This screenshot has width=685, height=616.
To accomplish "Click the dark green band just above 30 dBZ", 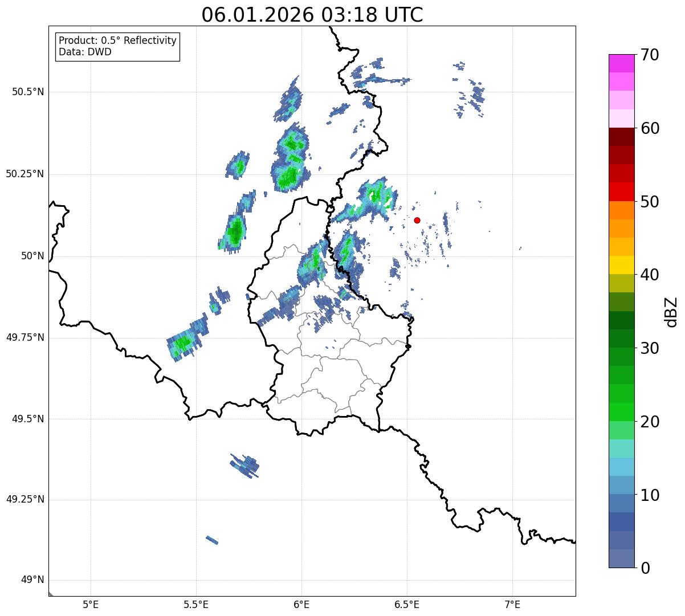I will point(621,338).
